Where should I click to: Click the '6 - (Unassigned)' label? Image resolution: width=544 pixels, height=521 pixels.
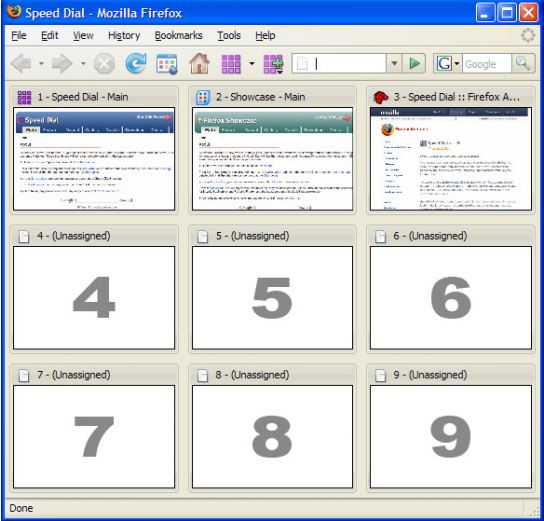[430, 236]
